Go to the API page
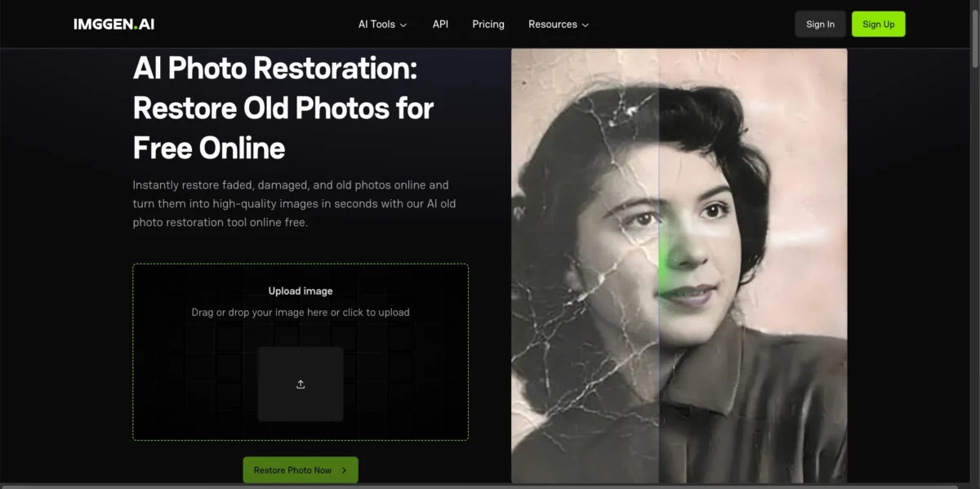 pyautogui.click(x=440, y=24)
